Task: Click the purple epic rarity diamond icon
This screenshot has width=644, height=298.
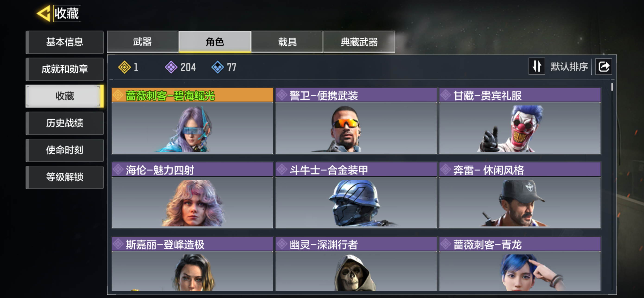Action: [171, 67]
